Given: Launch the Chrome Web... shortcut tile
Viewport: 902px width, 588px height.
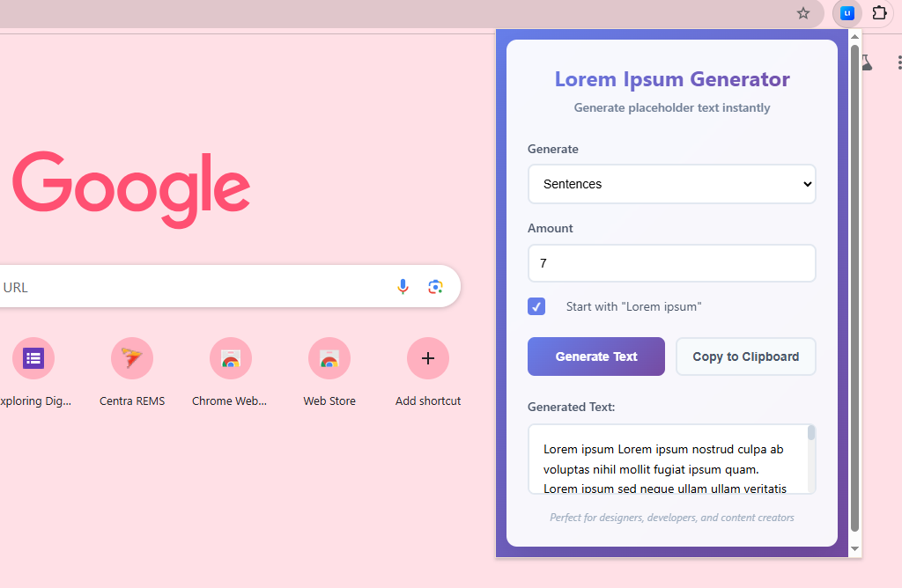Looking at the screenshot, I should [x=230, y=359].
